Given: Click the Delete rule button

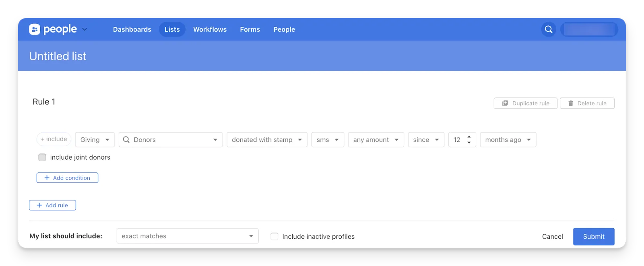Looking at the screenshot, I should (x=587, y=103).
